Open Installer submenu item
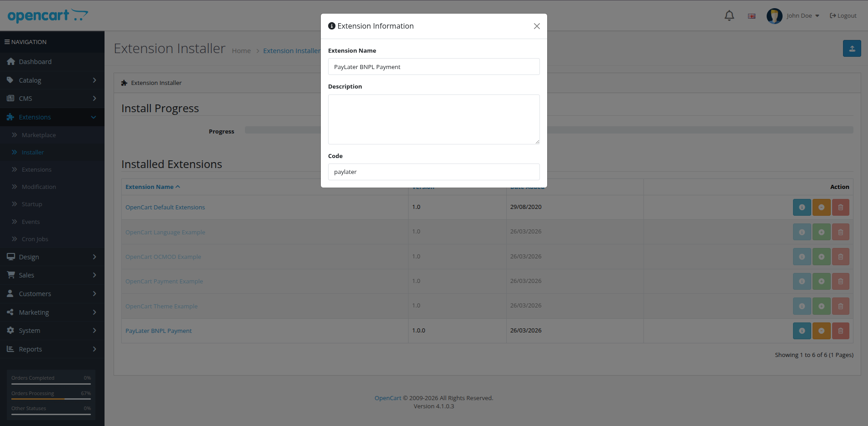Image resolution: width=868 pixels, height=426 pixels. click(52, 152)
